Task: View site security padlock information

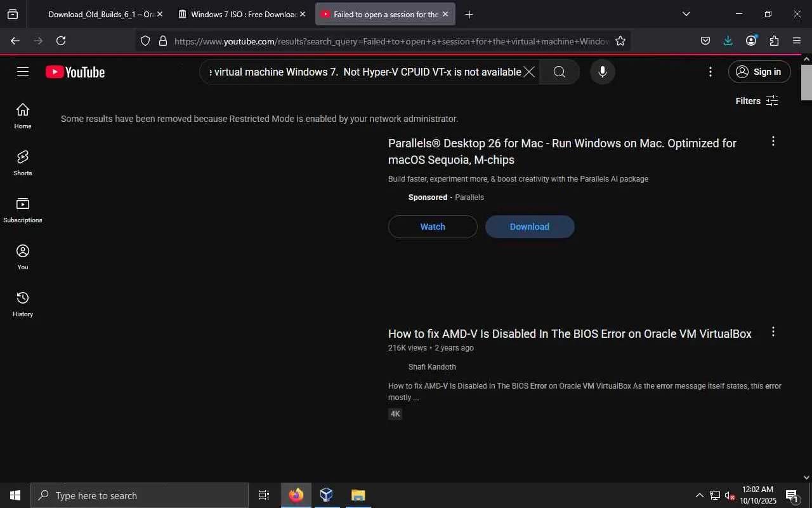Action: (x=162, y=41)
